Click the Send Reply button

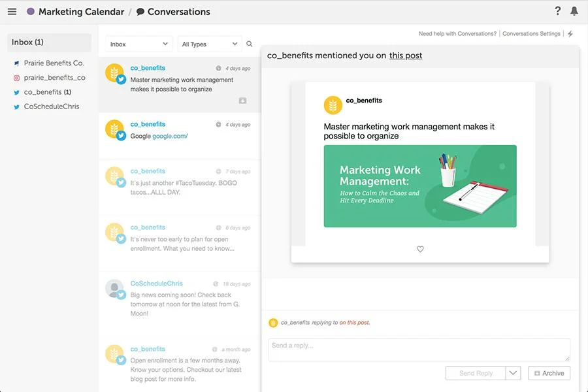(x=476, y=373)
